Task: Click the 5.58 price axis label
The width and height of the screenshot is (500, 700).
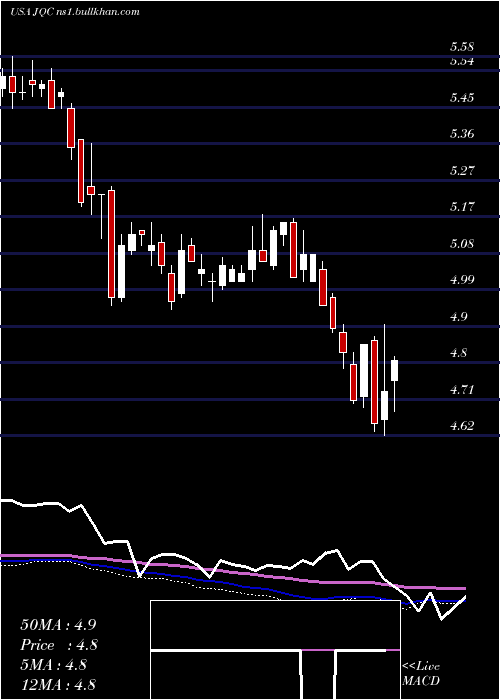Action: (462, 47)
